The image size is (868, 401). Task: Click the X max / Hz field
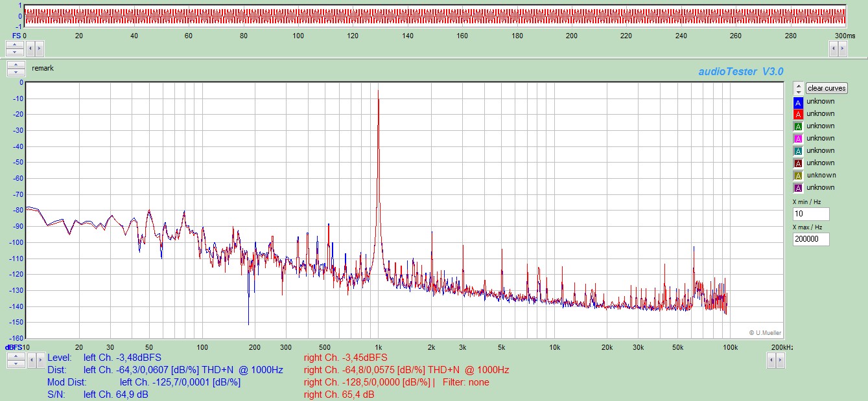point(810,239)
